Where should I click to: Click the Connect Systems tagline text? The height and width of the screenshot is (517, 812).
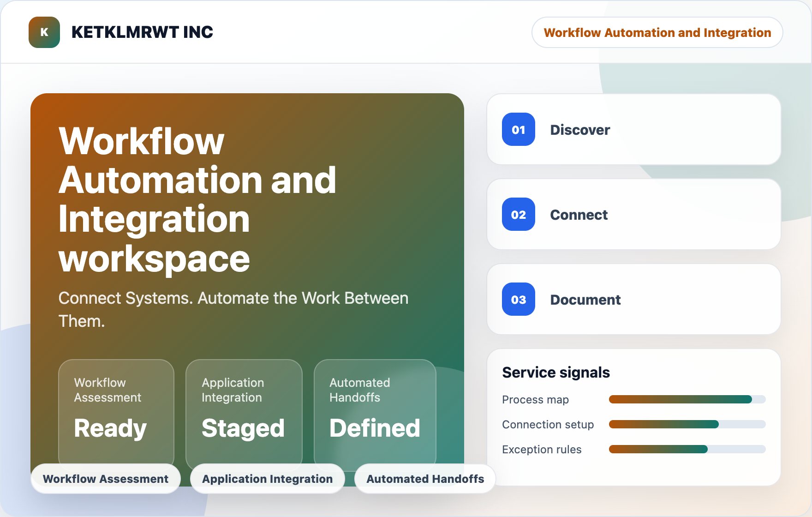coord(233,309)
